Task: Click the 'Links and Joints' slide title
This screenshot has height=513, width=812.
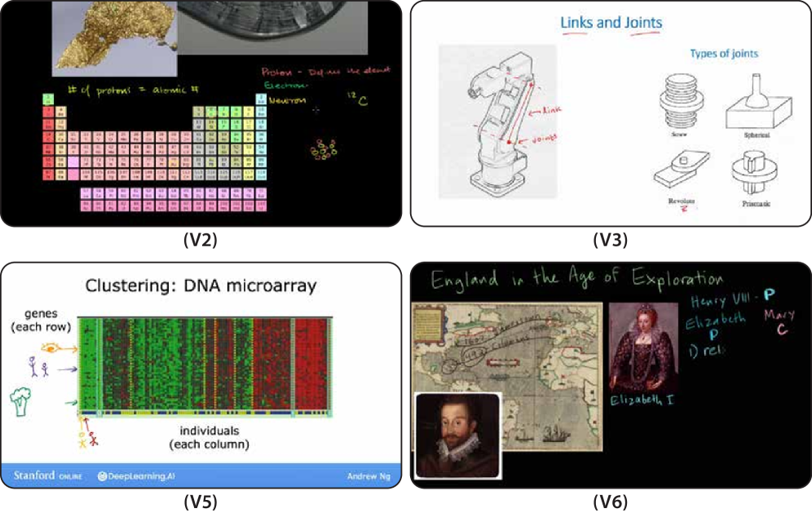Action: [x=611, y=23]
